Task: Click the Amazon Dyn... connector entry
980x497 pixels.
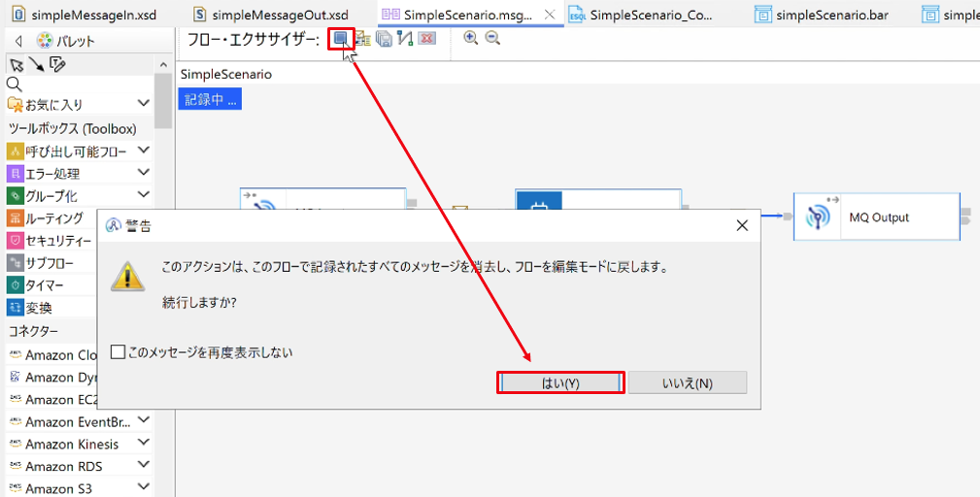Action: tap(53, 378)
